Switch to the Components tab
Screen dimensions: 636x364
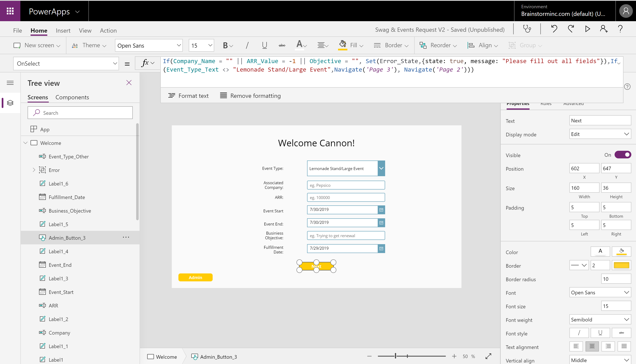point(72,97)
